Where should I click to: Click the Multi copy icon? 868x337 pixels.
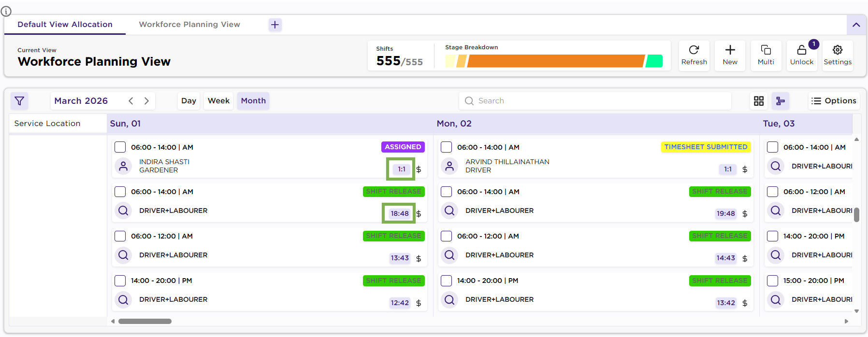pyautogui.click(x=766, y=50)
